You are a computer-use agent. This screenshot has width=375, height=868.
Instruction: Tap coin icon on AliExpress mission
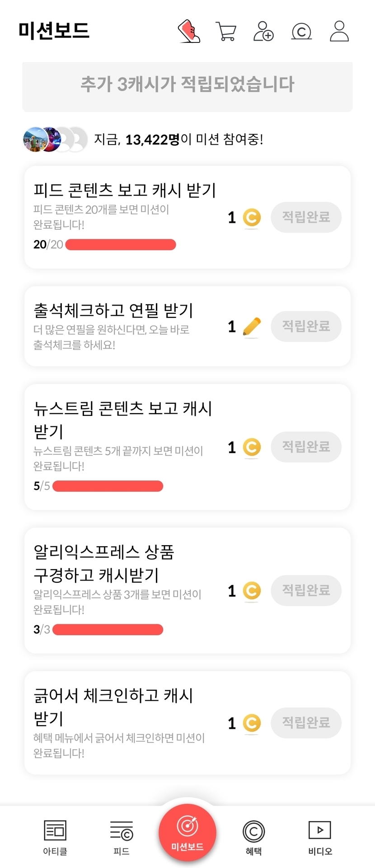click(252, 590)
